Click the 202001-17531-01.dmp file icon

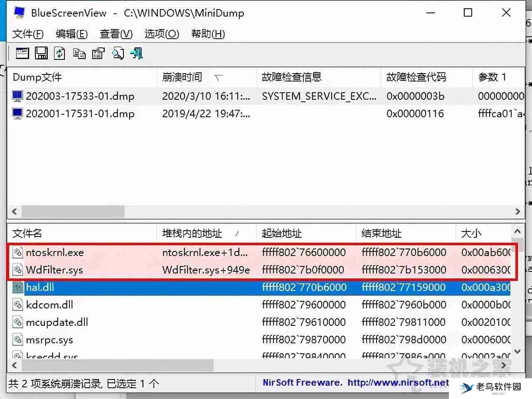click(17, 113)
